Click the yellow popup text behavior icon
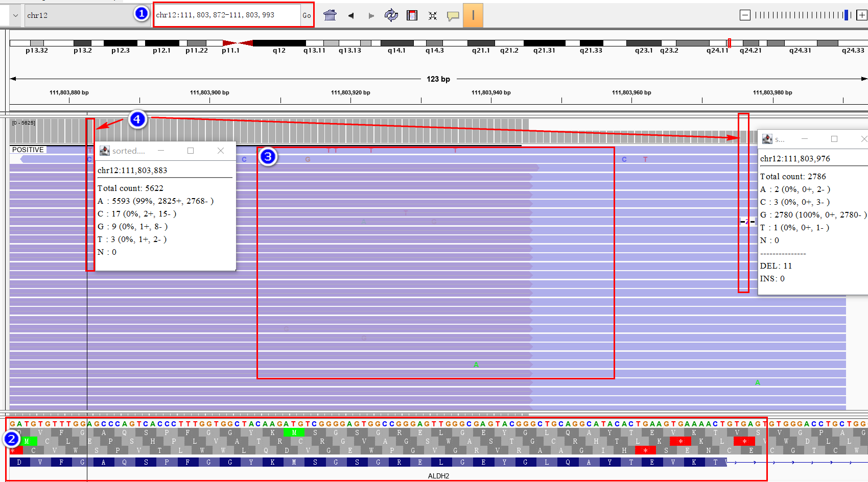Viewport: 868px width, 482px height. [453, 15]
